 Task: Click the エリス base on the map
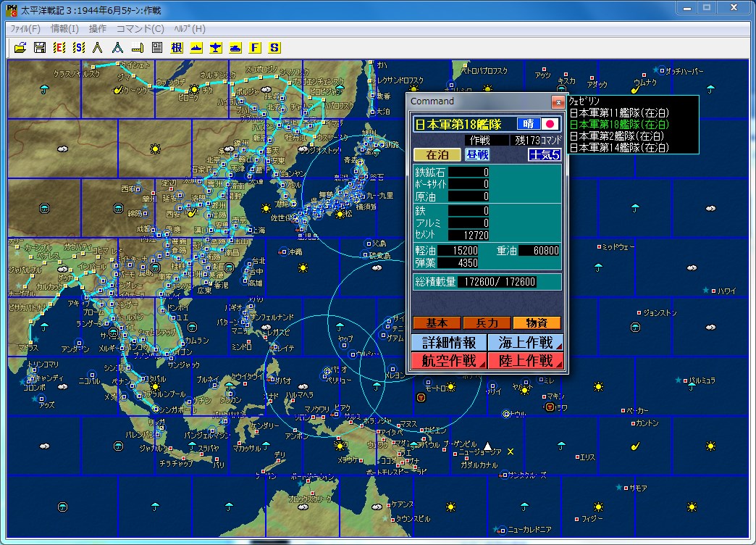pyautogui.click(x=577, y=457)
